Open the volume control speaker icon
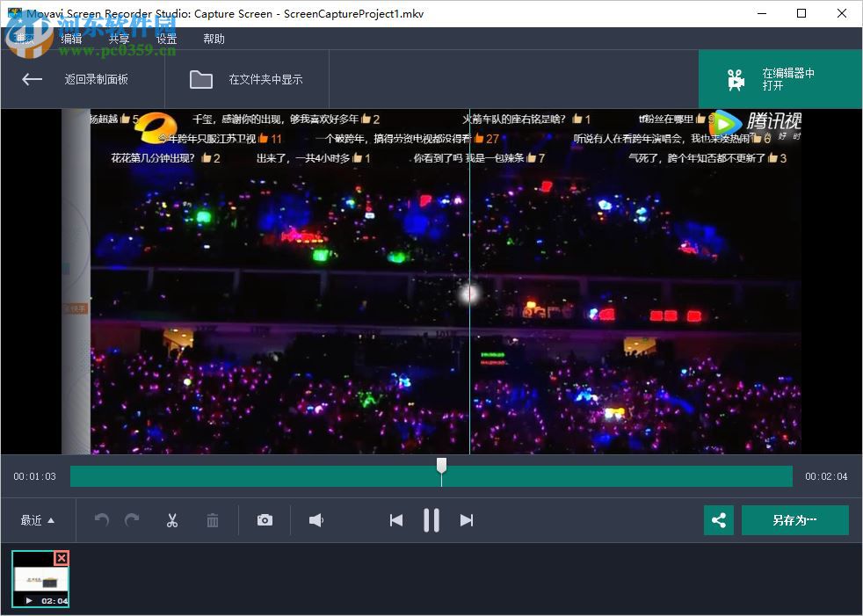Image resolution: width=863 pixels, height=616 pixels. click(315, 520)
